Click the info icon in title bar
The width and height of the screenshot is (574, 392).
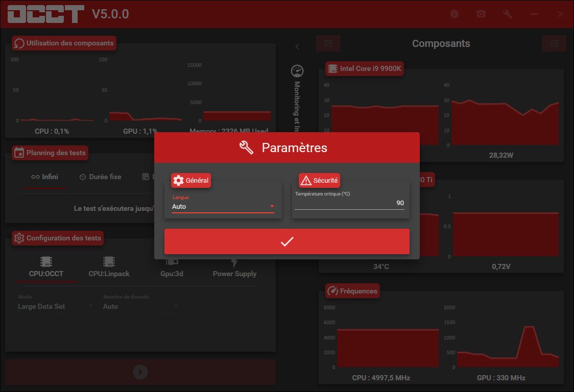pyautogui.click(x=455, y=14)
